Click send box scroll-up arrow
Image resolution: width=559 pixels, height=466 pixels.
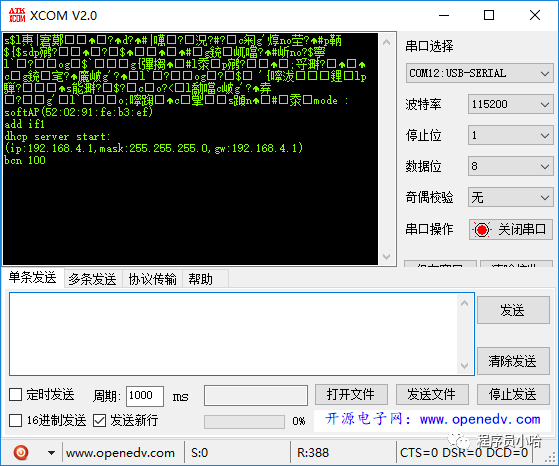[464, 303]
